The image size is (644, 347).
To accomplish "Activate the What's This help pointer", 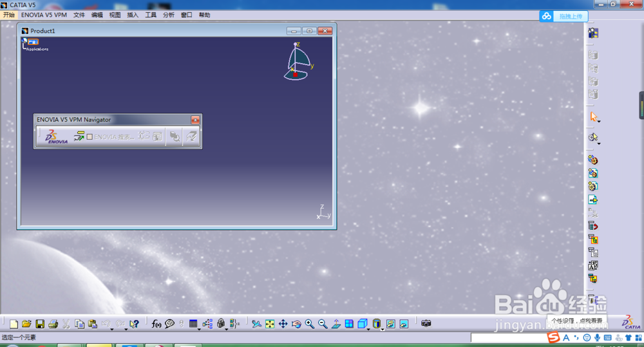I will point(134,324).
